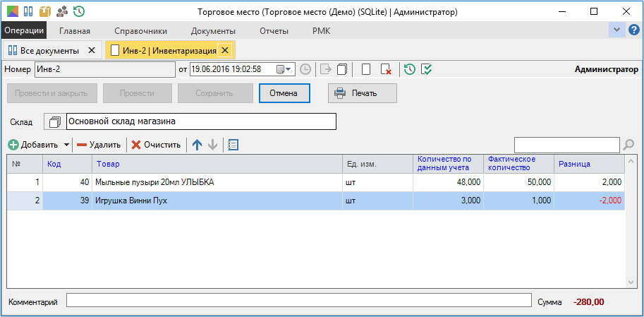The image size is (644, 317).
Task: Click the green checkmark document icon
Action: [x=427, y=69]
